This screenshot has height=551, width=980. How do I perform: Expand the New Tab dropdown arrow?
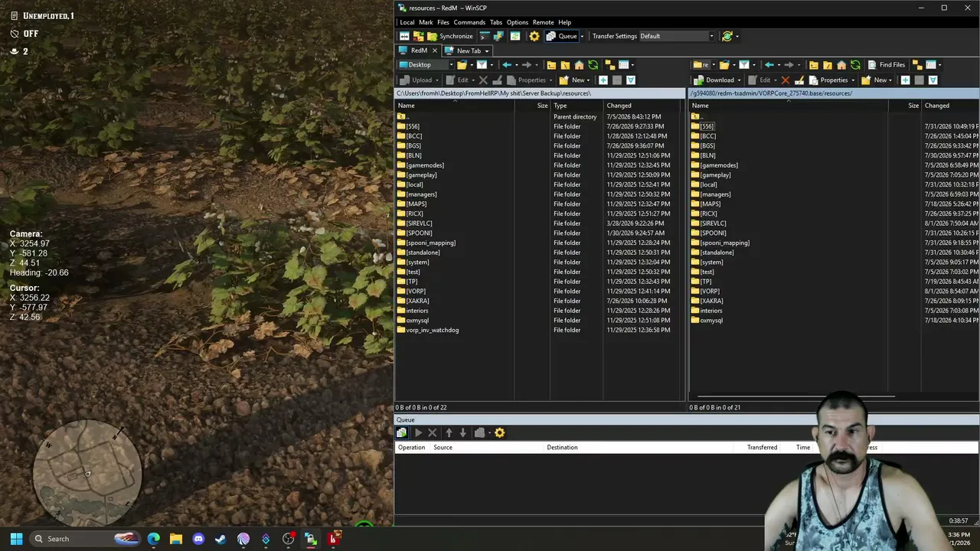(486, 51)
